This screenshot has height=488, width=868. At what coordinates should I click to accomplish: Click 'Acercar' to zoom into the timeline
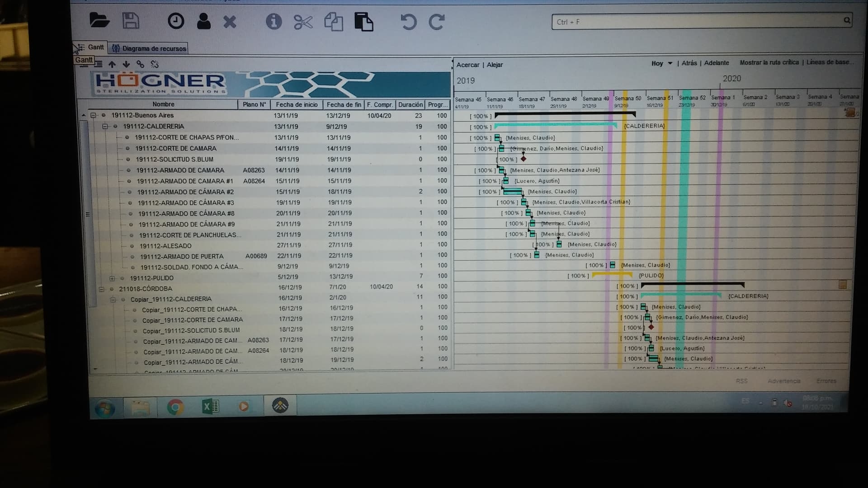tap(468, 65)
